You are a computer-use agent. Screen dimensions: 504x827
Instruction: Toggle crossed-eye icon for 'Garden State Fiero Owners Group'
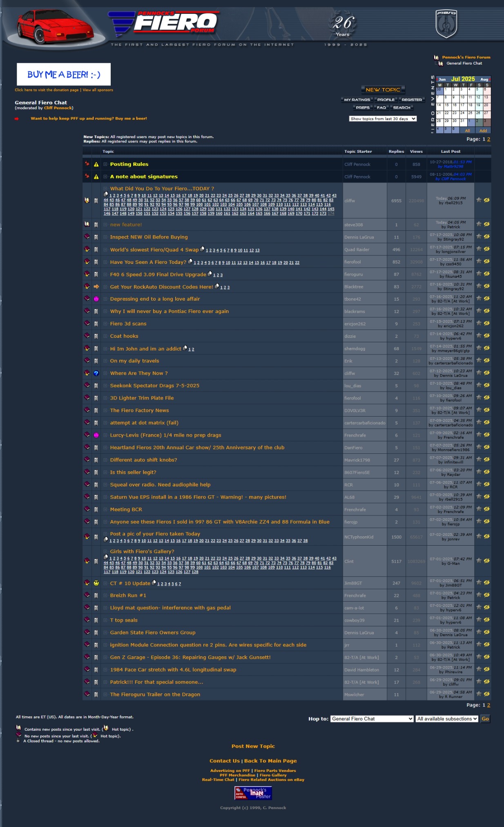pos(486,632)
